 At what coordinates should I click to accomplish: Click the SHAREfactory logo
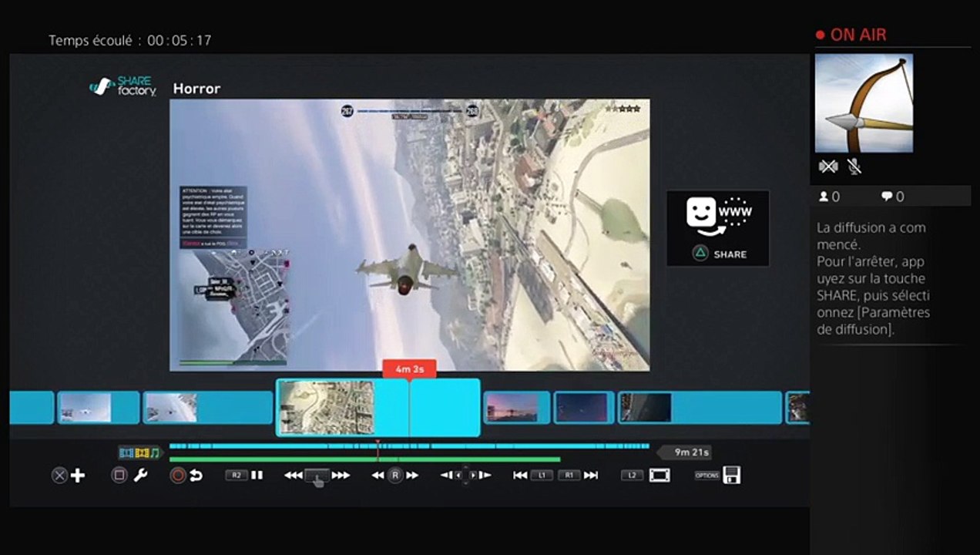pos(123,86)
